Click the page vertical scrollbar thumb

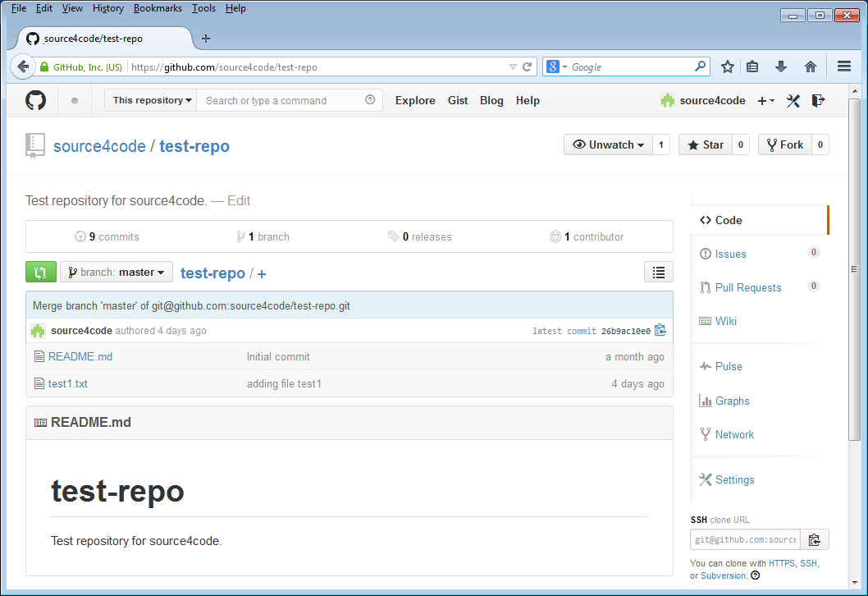click(855, 269)
